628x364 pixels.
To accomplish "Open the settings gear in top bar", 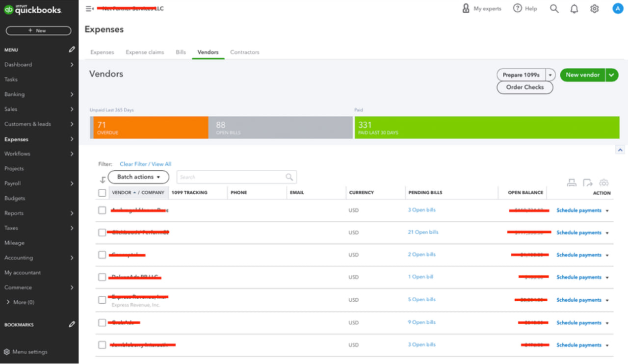I will coord(594,9).
